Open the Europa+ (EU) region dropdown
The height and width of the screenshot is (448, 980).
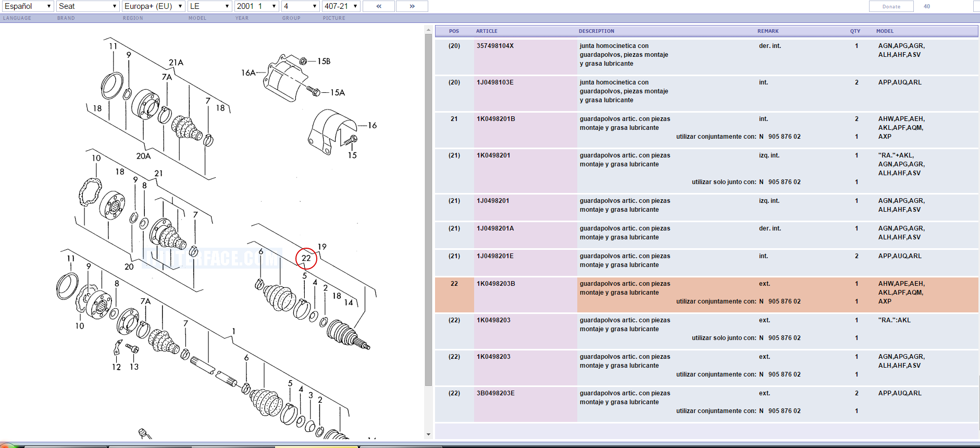[x=154, y=6]
